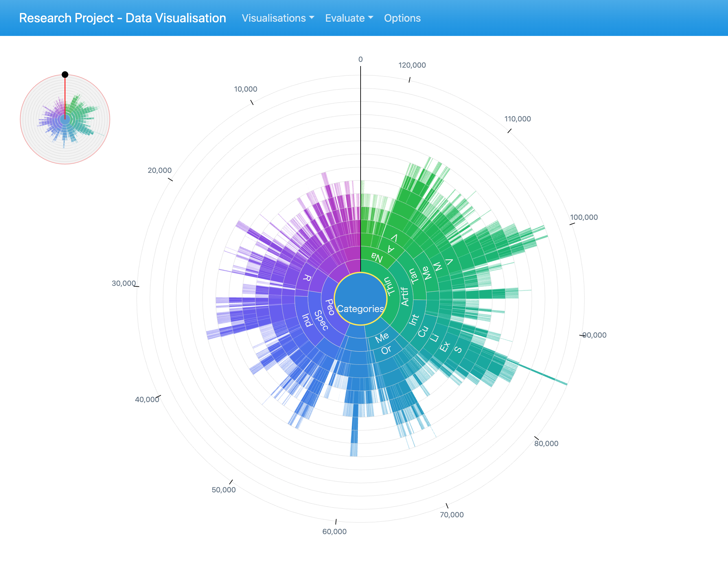Click the central Categories root node

click(360, 299)
